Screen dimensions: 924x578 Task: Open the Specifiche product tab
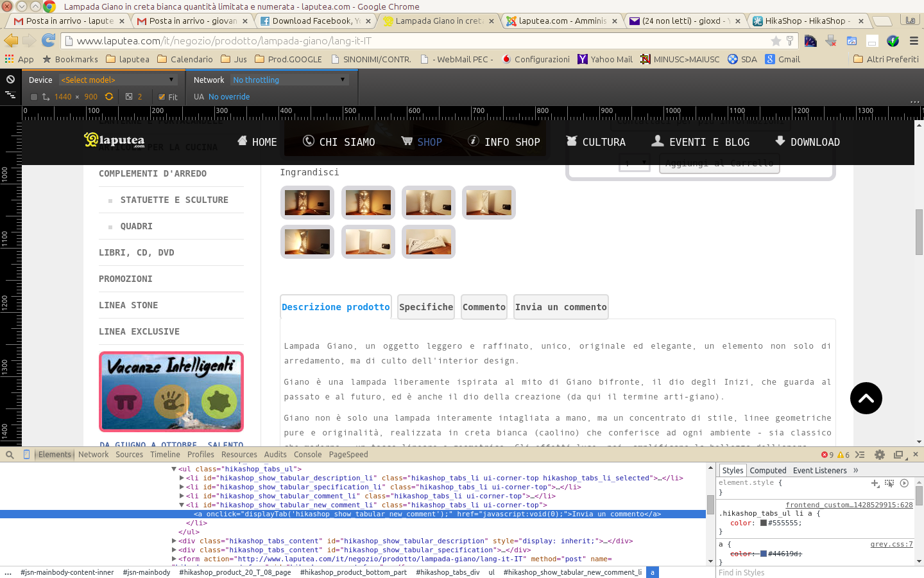[x=426, y=307]
